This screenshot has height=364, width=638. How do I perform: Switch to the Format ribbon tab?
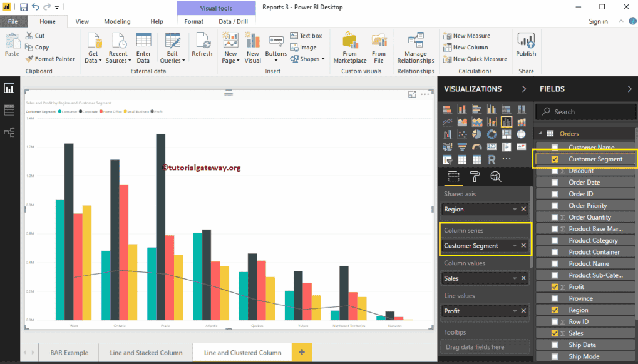click(193, 21)
